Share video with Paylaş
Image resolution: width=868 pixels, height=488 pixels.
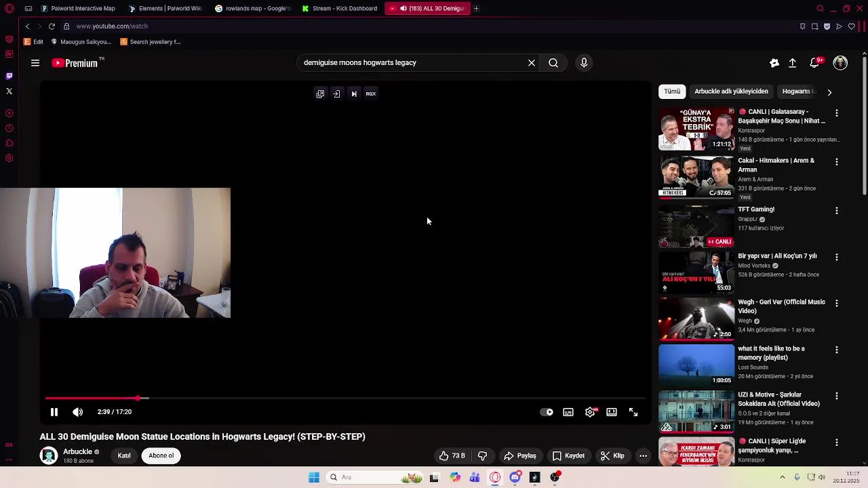pos(520,456)
